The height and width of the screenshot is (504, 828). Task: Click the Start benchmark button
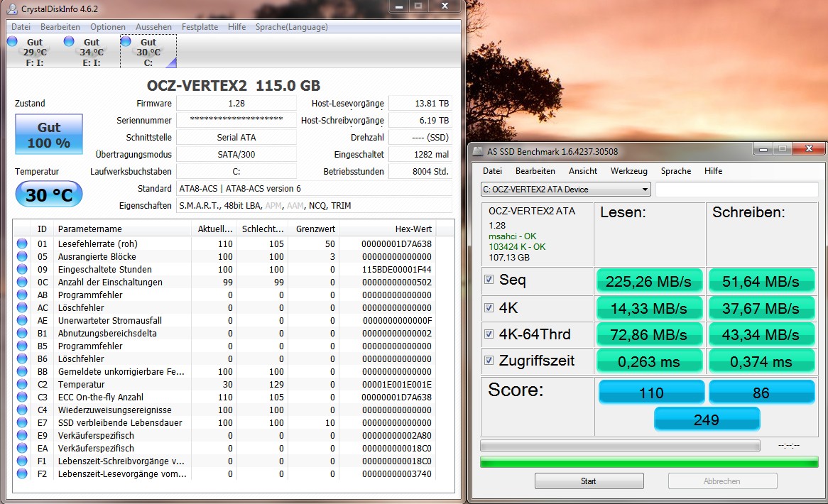(x=589, y=481)
